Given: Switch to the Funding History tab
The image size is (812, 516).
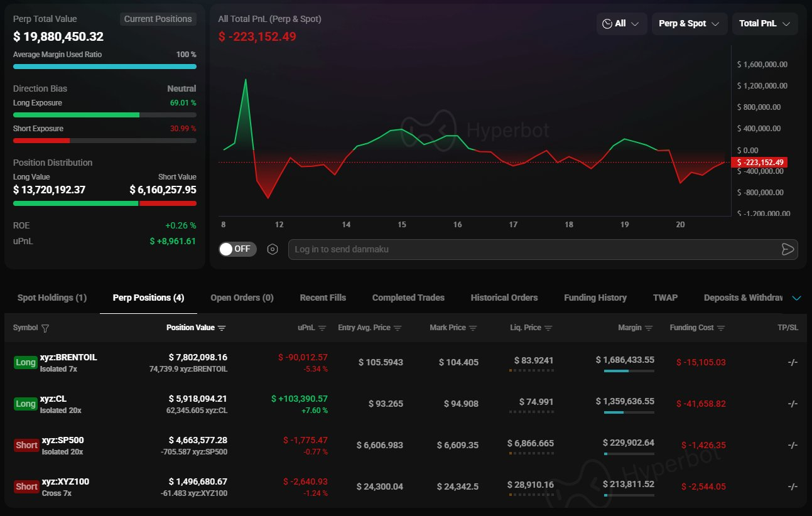Looking at the screenshot, I should (595, 298).
